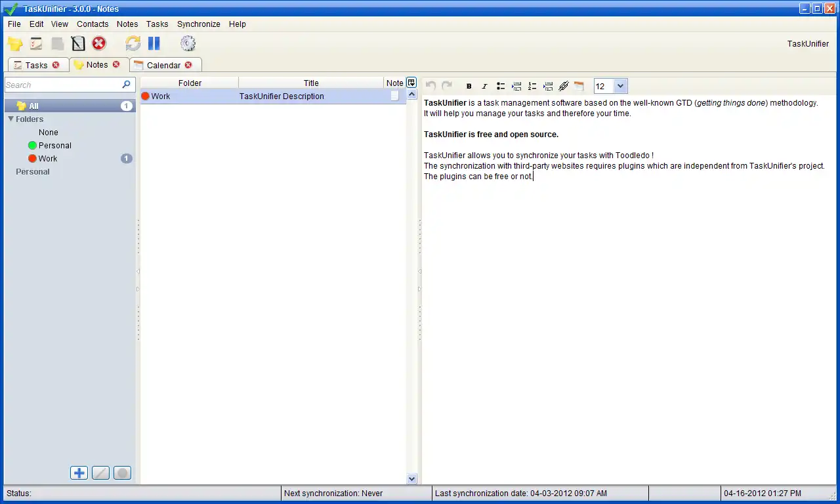The image size is (840, 504).
Task: Close the Tasks tab with its red X
Action: click(56, 65)
